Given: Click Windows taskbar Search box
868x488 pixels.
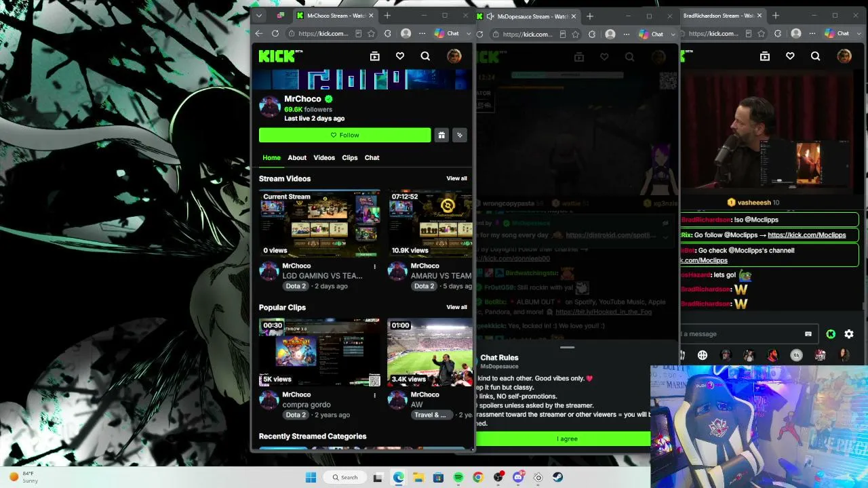Looking at the screenshot, I should tap(344, 477).
